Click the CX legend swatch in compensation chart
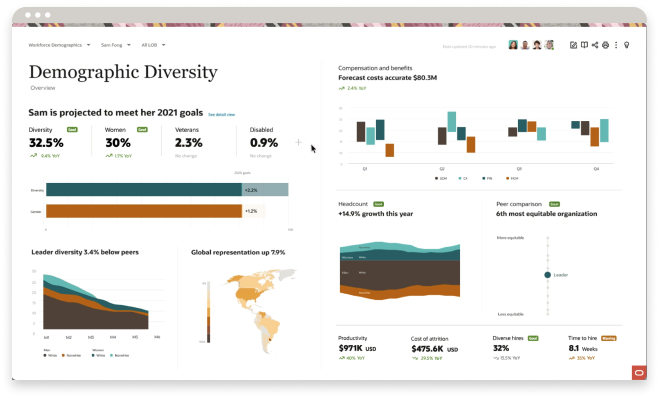 coord(460,178)
